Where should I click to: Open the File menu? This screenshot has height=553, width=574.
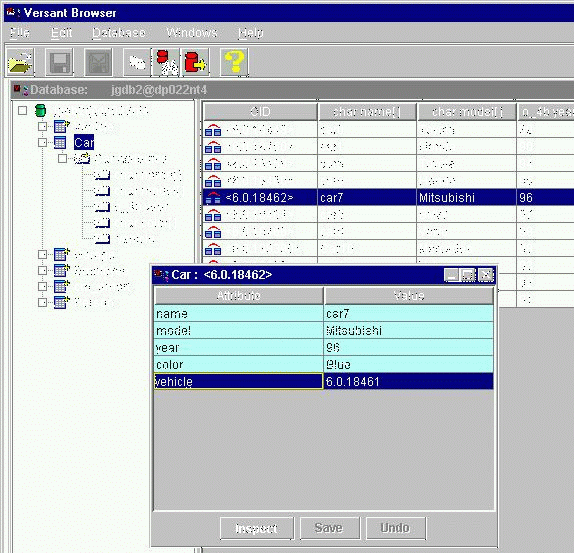pyautogui.click(x=20, y=33)
